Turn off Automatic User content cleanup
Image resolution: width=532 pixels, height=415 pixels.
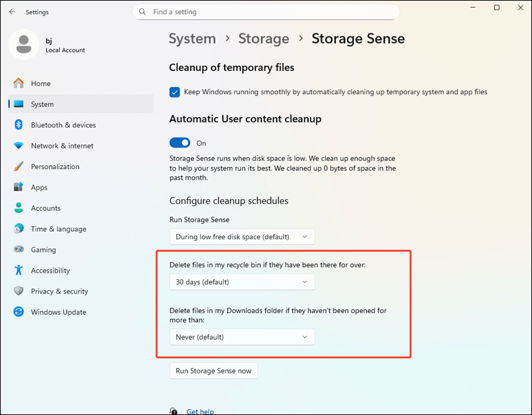click(179, 142)
